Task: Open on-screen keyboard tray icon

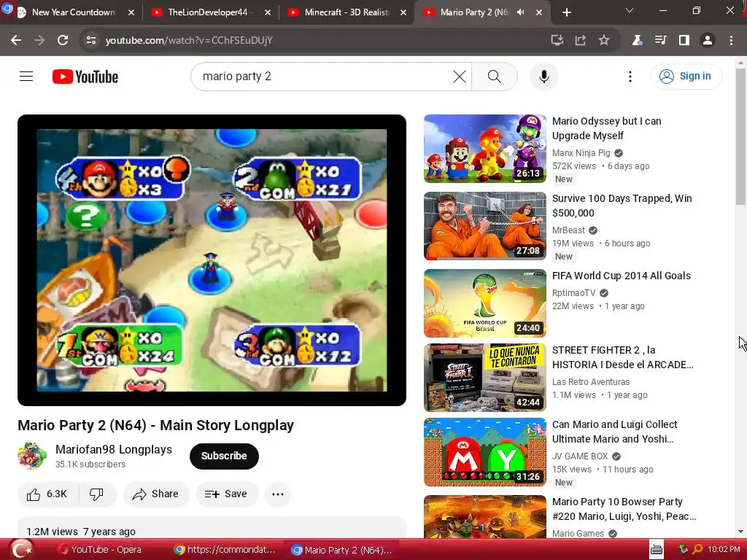Action: coord(657,550)
